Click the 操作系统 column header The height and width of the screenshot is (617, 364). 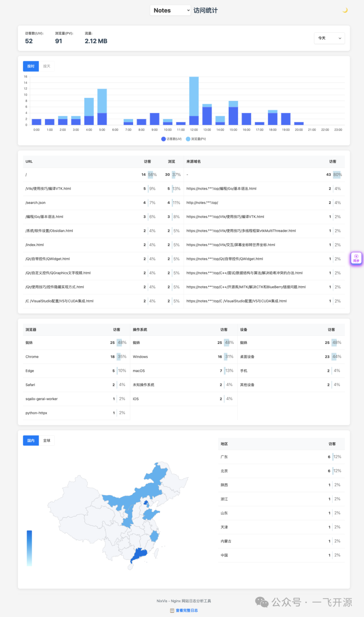[140, 330]
